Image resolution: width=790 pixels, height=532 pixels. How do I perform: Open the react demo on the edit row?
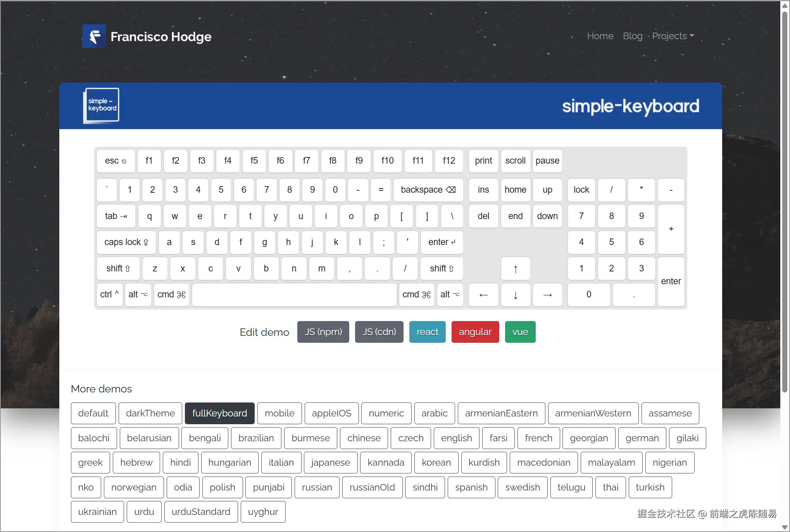click(x=427, y=332)
